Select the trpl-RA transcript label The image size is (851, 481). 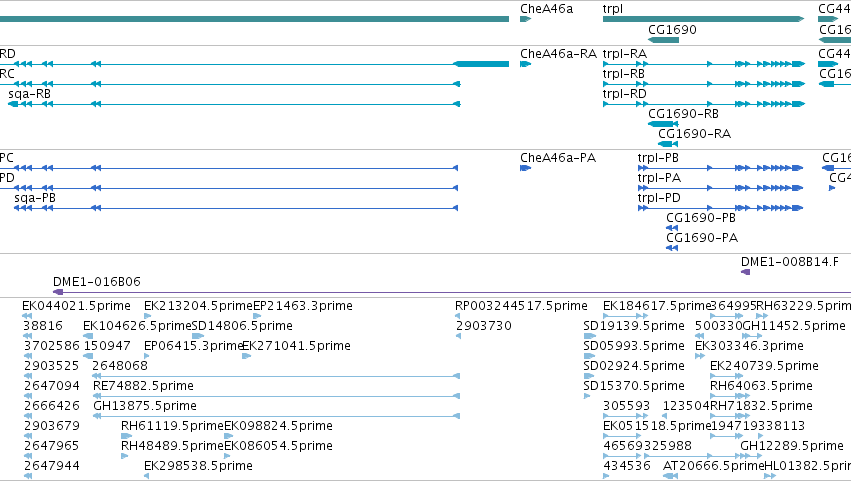point(625,54)
